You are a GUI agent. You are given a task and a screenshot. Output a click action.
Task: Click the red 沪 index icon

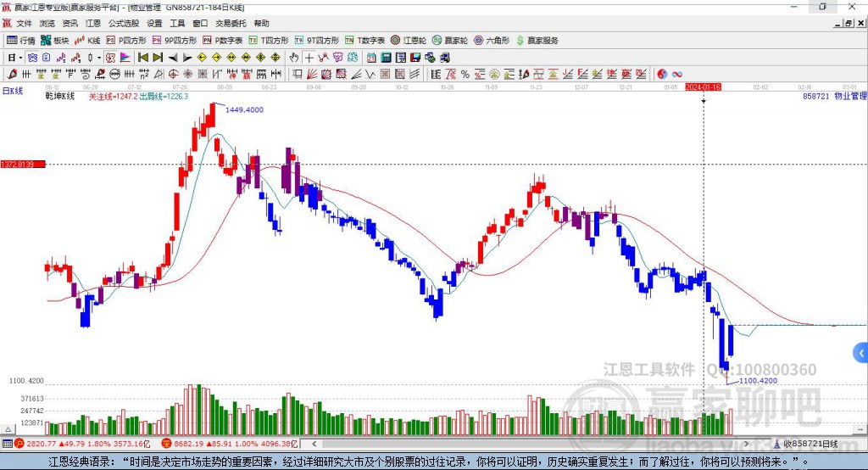click(x=19, y=444)
